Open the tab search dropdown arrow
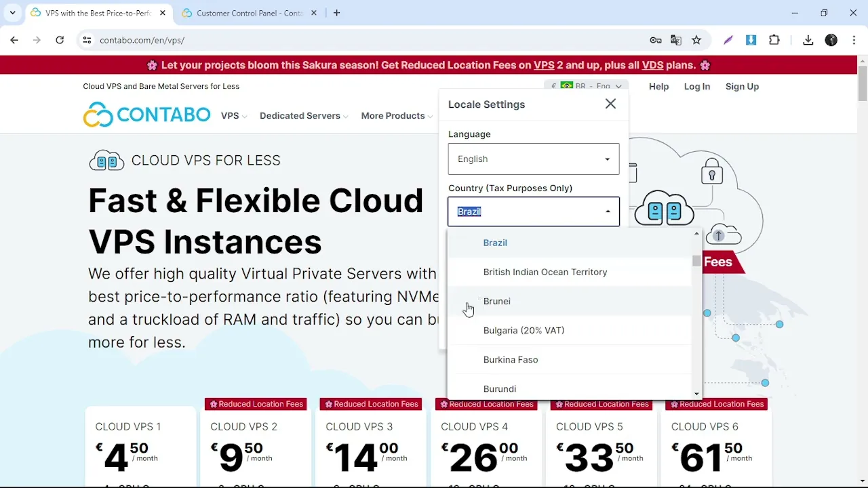This screenshot has width=868, height=488. (x=12, y=13)
